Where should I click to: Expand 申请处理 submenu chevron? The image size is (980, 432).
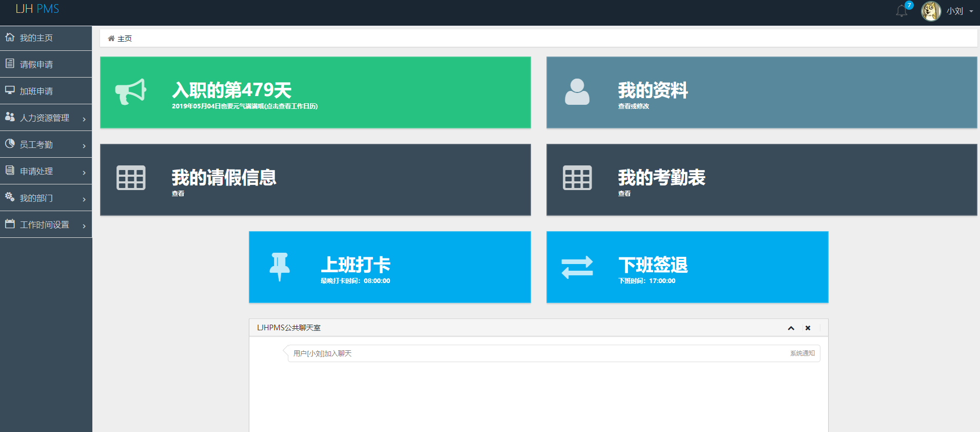point(84,172)
